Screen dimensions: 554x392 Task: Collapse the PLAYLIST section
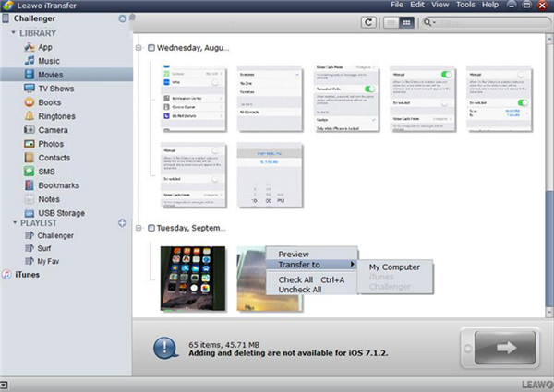(x=13, y=223)
